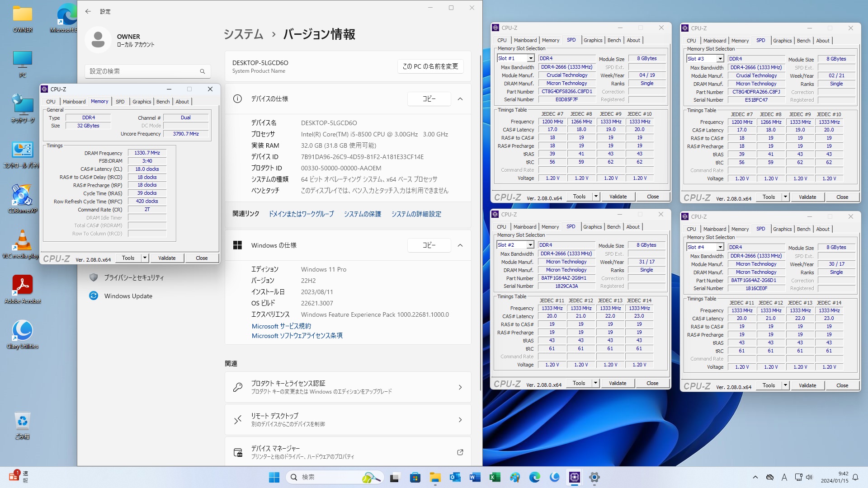This screenshot has height=488, width=868.
Task: Click CPU-Z icon in taskbar
Action: click(574, 477)
